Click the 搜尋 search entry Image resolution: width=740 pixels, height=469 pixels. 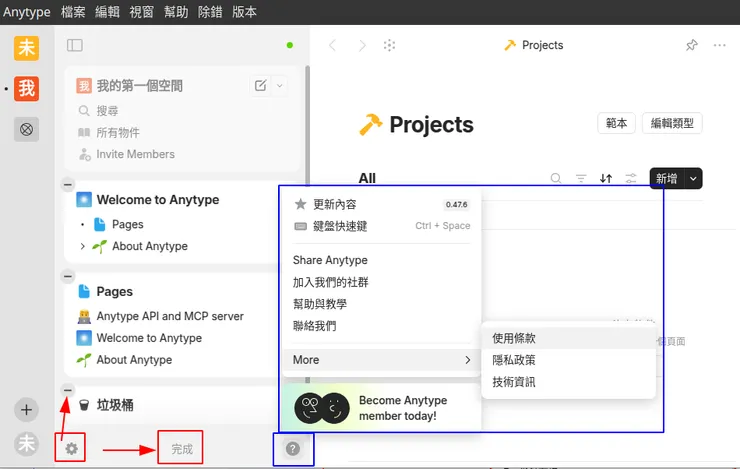tap(98, 111)
